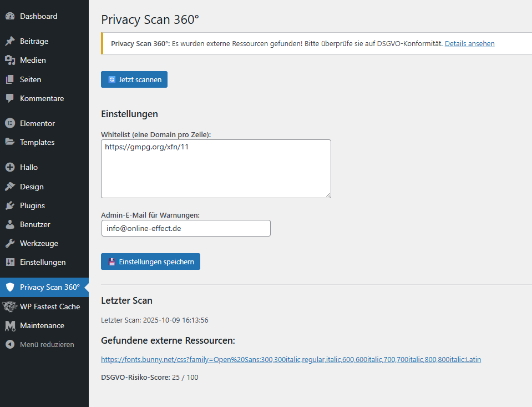Click the Werkzeuge wrench icon

[x=9, y=244]
